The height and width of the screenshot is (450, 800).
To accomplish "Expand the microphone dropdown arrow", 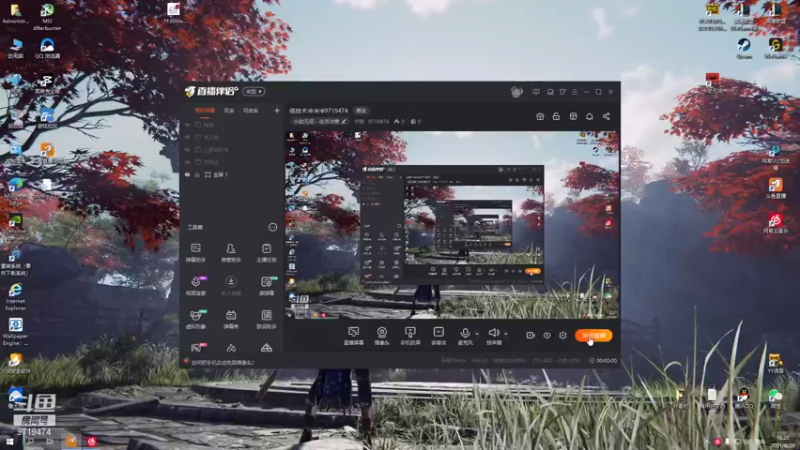I will (477, 334).
